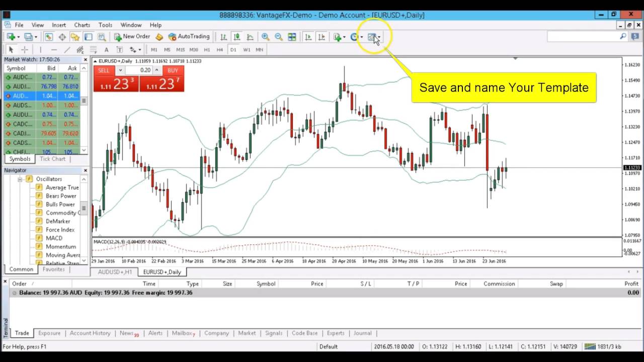The image size is (644, 362).
Task: Switch timeframe to M1
Action: (154, 50)
